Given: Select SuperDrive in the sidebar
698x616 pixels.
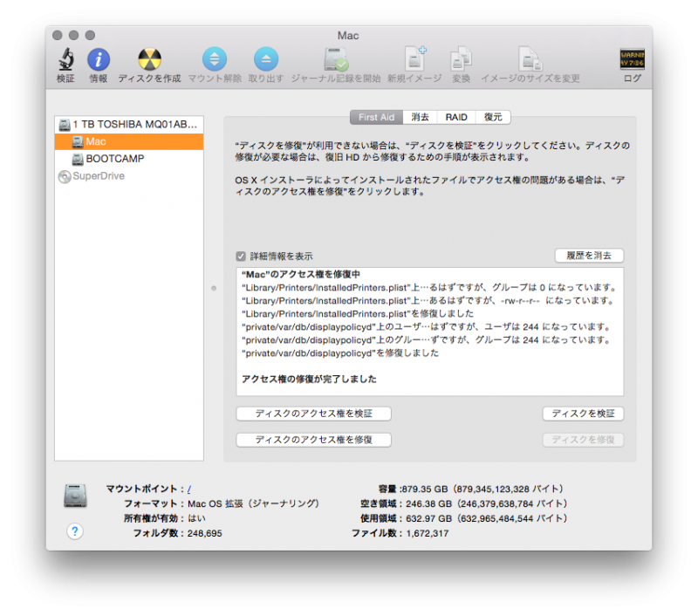Looking at the screenshot, I should point(98,176).
